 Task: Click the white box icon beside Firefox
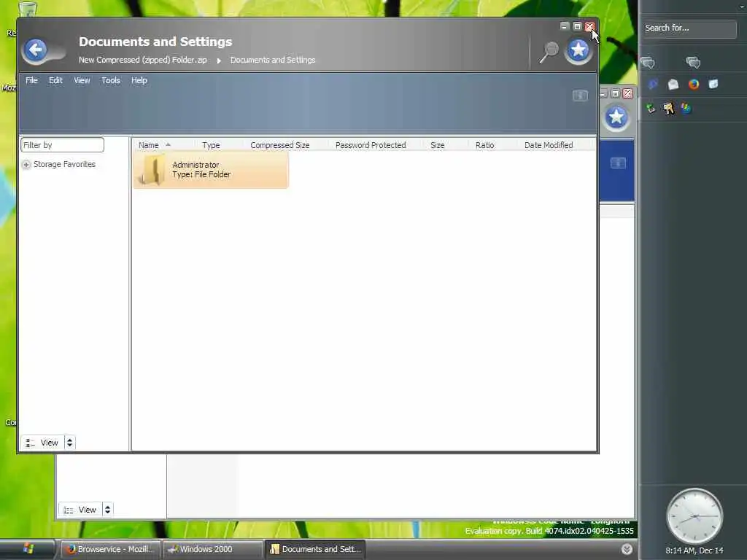pos(713,85)
